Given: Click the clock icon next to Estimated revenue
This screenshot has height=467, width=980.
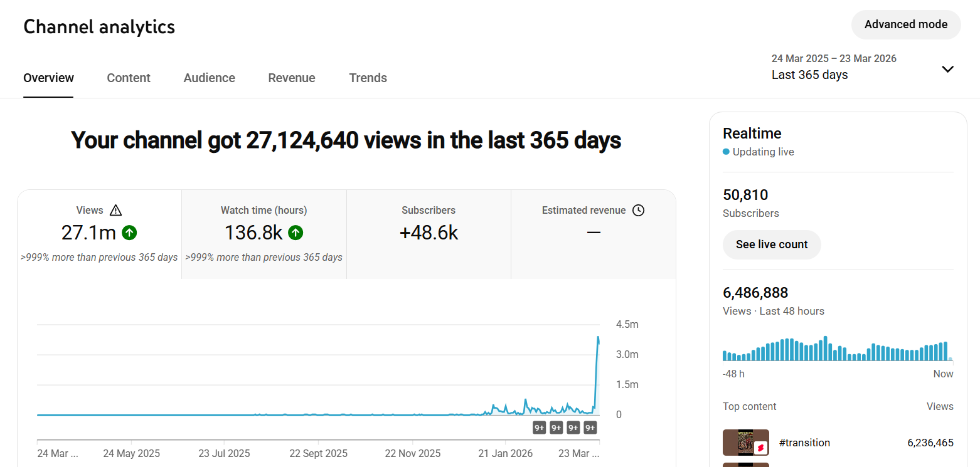Looking at the screenshot, I should point(638,211).
